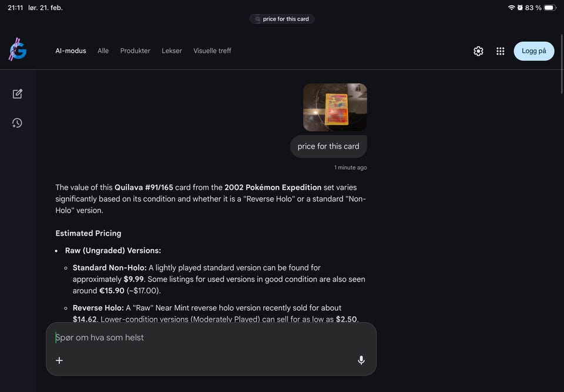This screenshot has height=392, width=564.
Task: Open settings gear icon
Action: tap(478, 51)
